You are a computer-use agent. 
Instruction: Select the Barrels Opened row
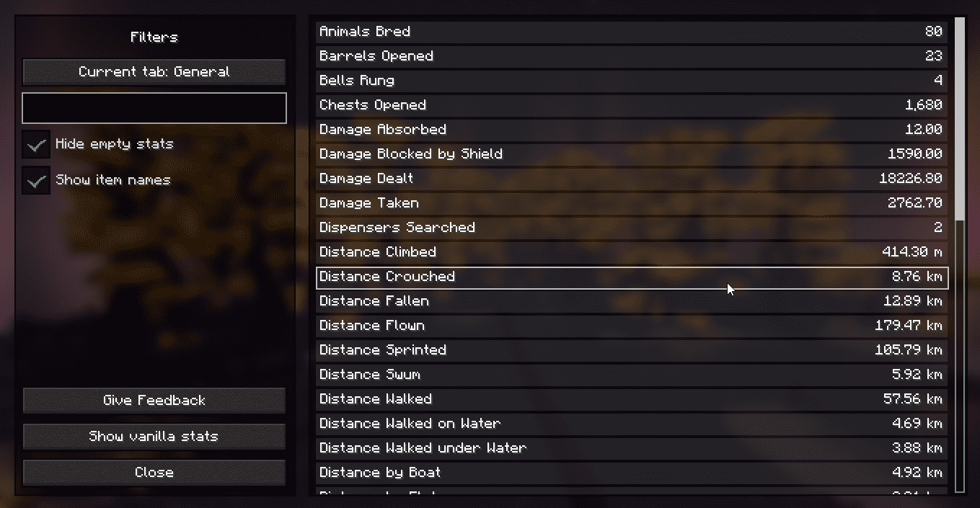(x=632, y=56)
